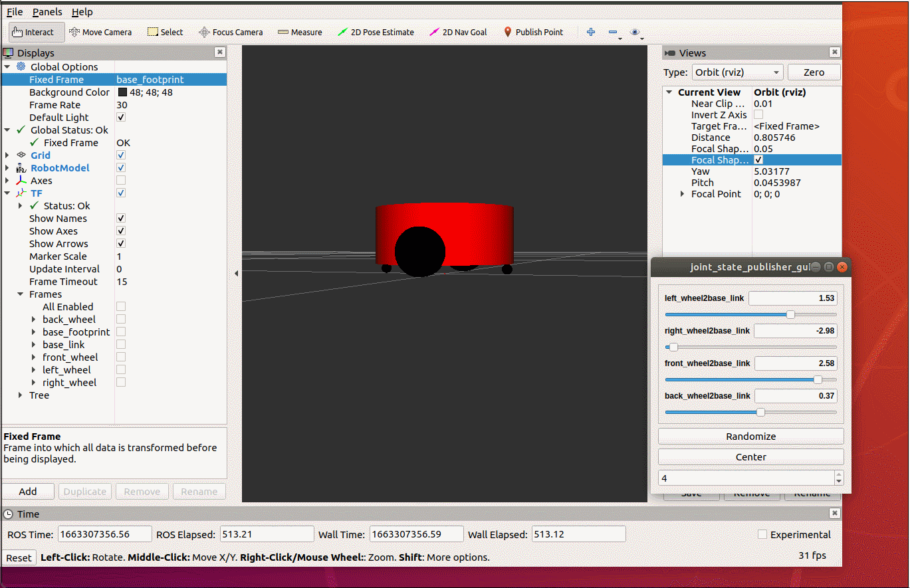Select the Move Camera tool

point(100,32)
